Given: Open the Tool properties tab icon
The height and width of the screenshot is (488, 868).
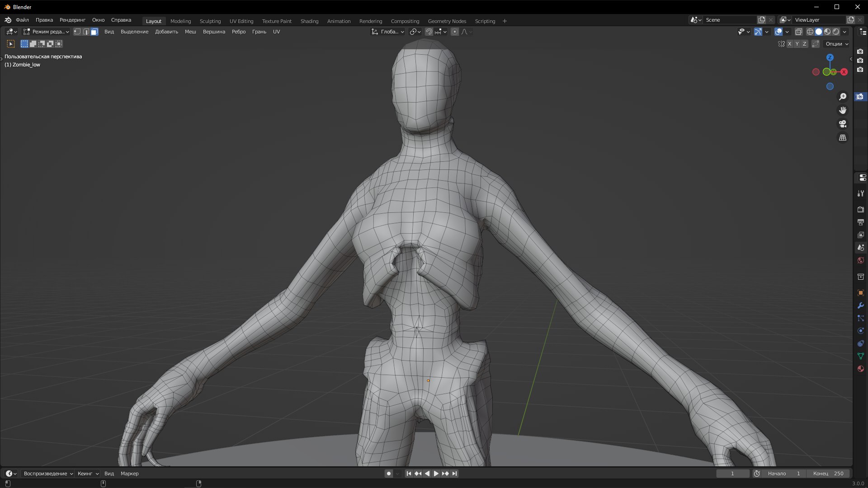Looking at the screenshot, I should pyautogui.click(x=861, y=193).
